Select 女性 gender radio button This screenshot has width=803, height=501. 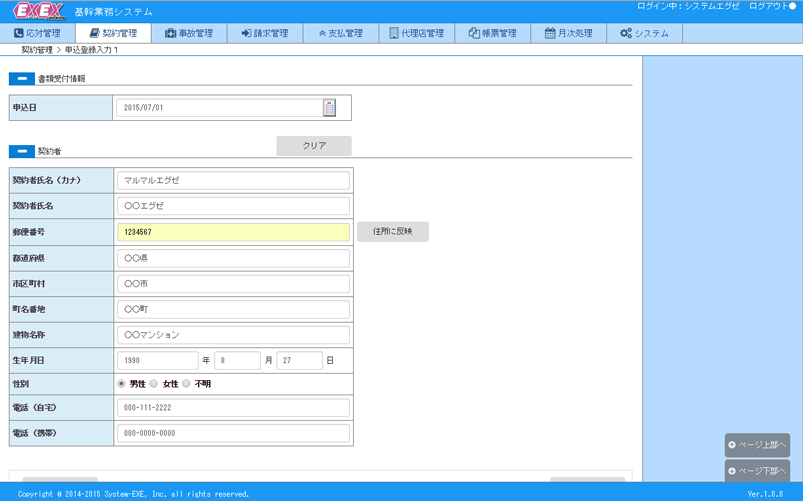[154, 384]
